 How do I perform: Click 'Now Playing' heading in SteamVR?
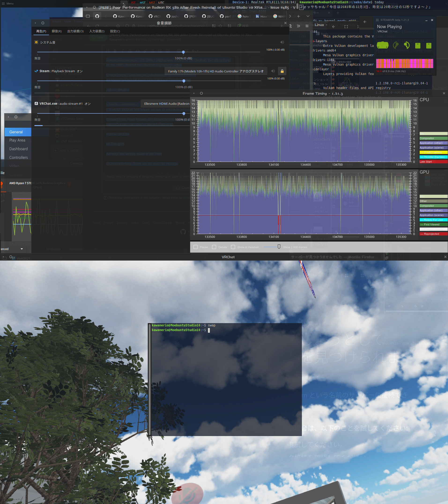coord(389,27)
